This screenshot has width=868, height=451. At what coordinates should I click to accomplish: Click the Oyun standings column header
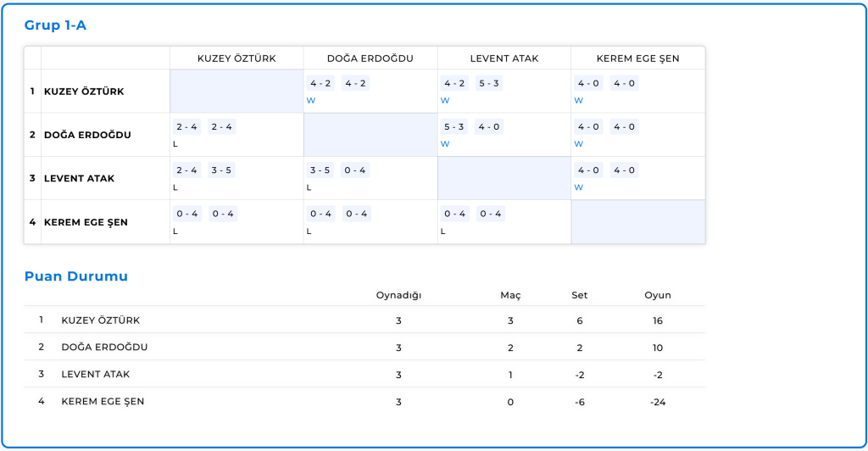coord(657,295)
